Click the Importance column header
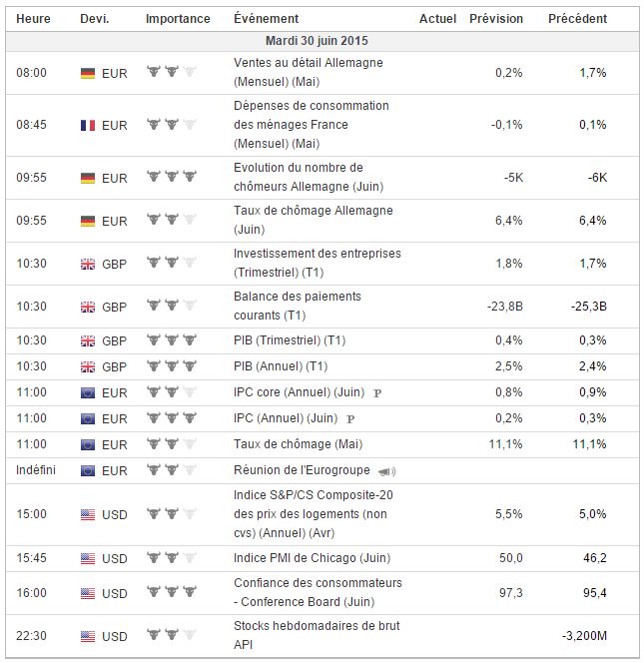644x663 pixels. 178,19
